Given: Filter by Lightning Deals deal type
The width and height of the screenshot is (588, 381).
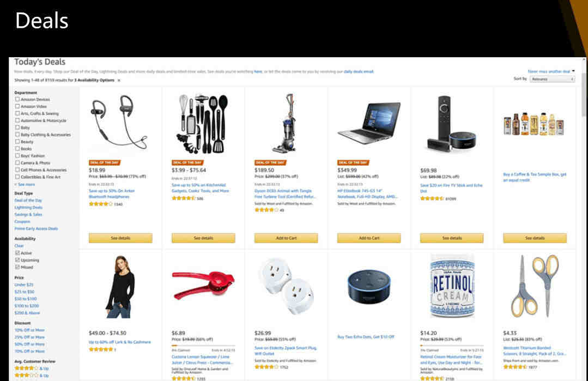Looking at the screenshot, I should (28, 207).
